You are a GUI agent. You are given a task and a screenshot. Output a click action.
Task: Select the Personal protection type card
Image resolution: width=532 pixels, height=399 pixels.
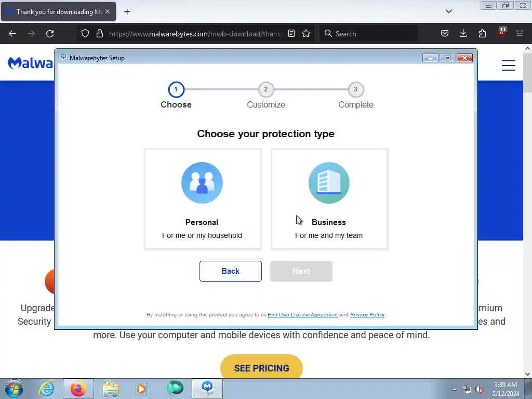click(203, 199)
